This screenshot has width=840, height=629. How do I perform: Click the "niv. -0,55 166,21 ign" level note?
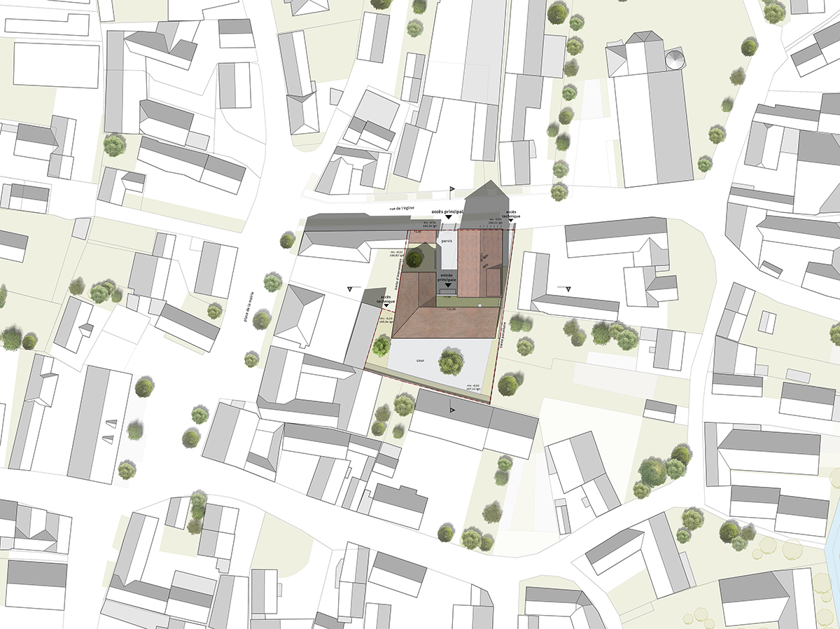(x=496, y=221)
